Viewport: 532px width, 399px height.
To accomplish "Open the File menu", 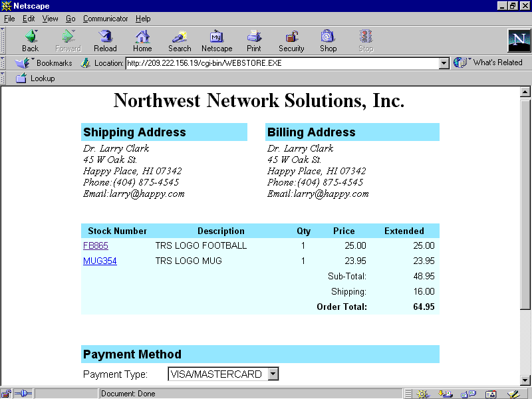I will pyautogui.click(x=9, y=19).
